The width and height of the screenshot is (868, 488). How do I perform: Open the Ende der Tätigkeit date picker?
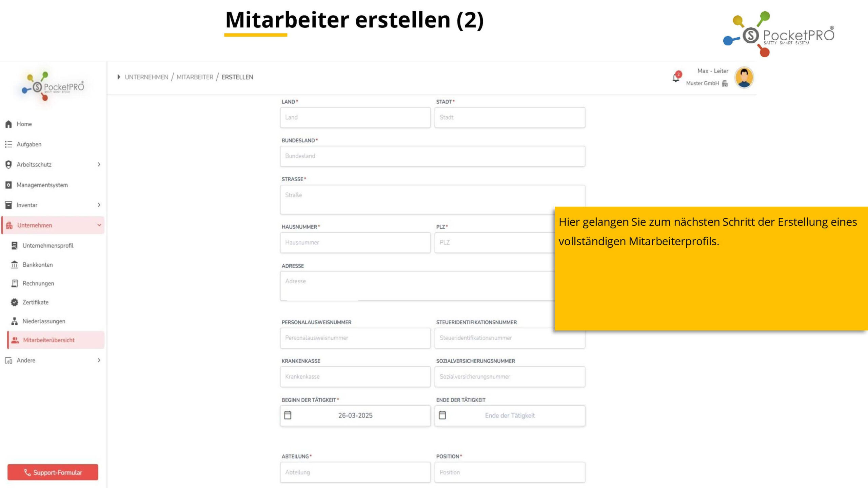tap(510, 416)
